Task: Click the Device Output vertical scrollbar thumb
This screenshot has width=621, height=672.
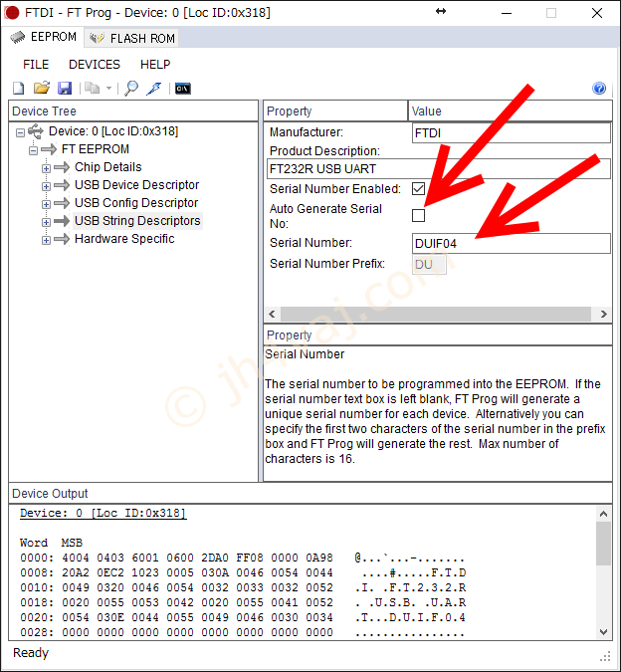Action: [x=603, y=544]
